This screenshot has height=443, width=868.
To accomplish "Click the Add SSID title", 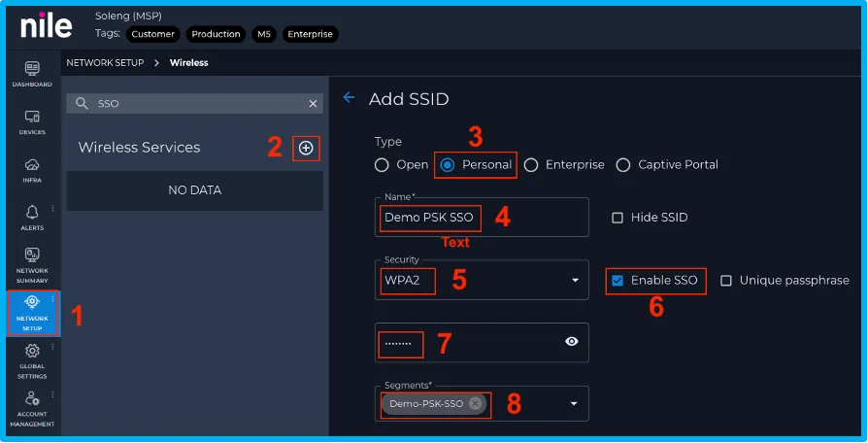I will tap(409, 99).
